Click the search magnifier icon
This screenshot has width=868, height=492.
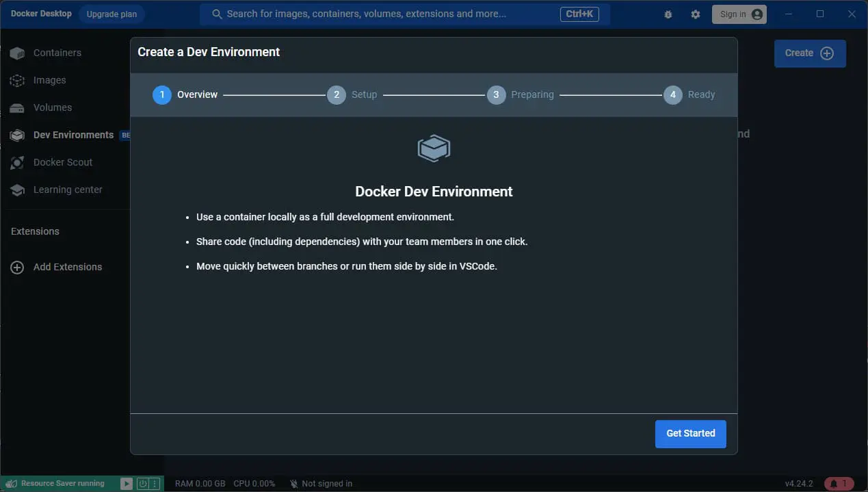click(x=217, y=14)
